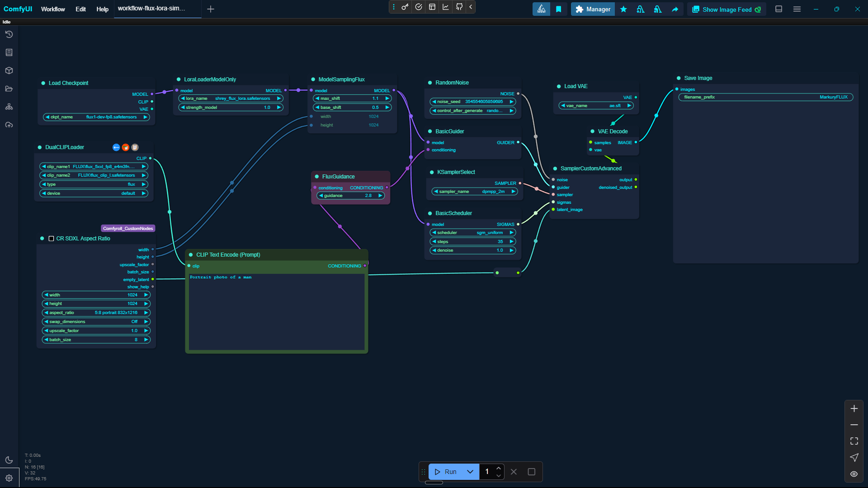Click the orange badge on DualCLIPLoader node
This screenshot has width=868, height=488.
pos(126,147)
